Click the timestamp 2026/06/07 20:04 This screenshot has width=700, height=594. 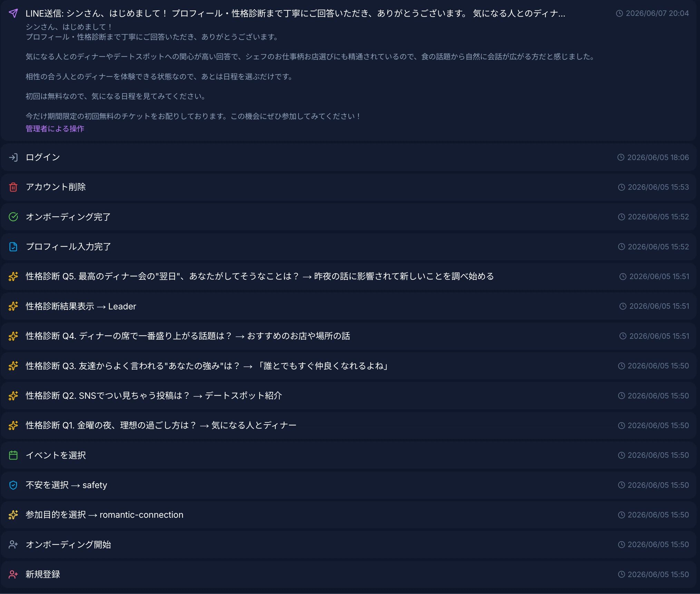(657, 13)
